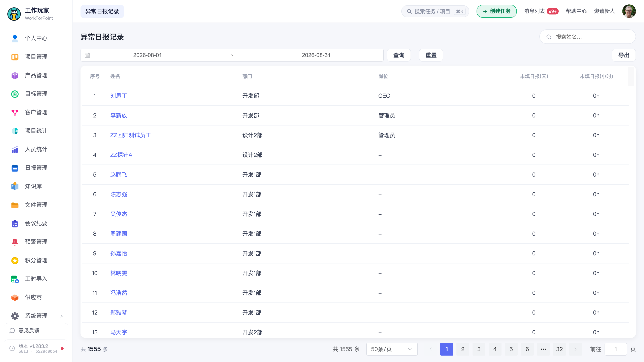Open employee link 李新放

pyautogui.click(x=119, y=115)
